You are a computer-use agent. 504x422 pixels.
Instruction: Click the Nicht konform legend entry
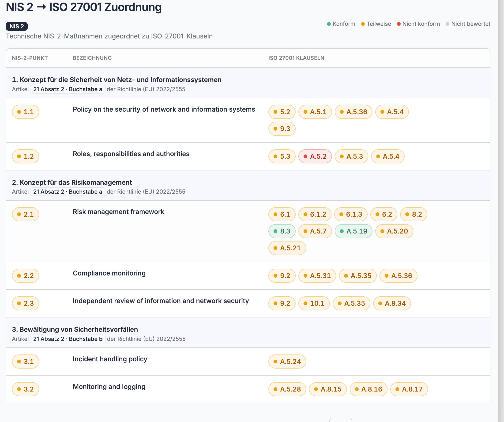[418, 24]
